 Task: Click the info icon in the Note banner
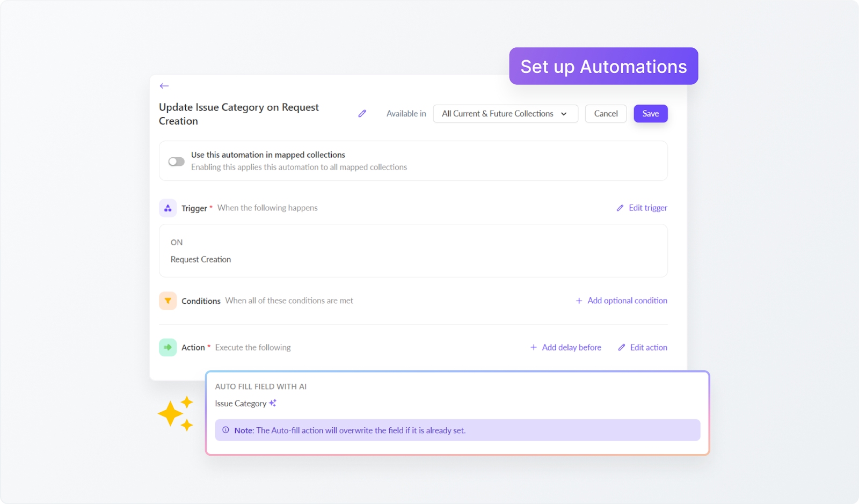click(225, 430)
